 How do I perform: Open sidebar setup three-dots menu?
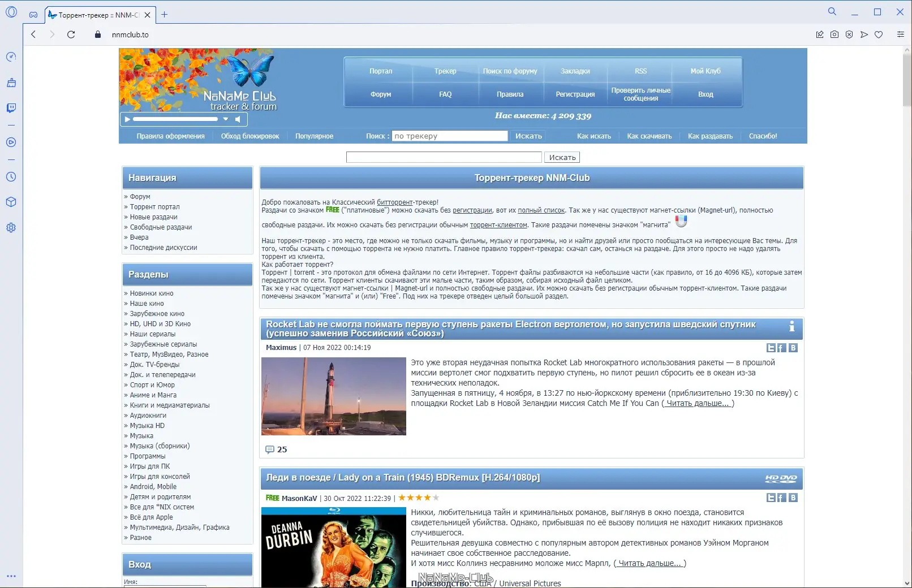11,576
